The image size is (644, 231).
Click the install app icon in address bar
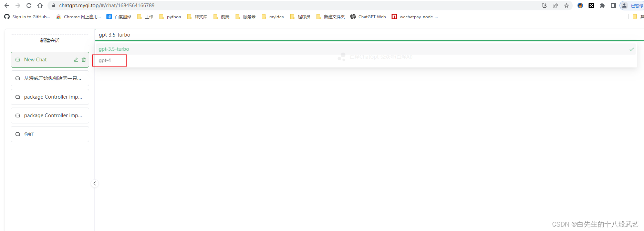544,6
